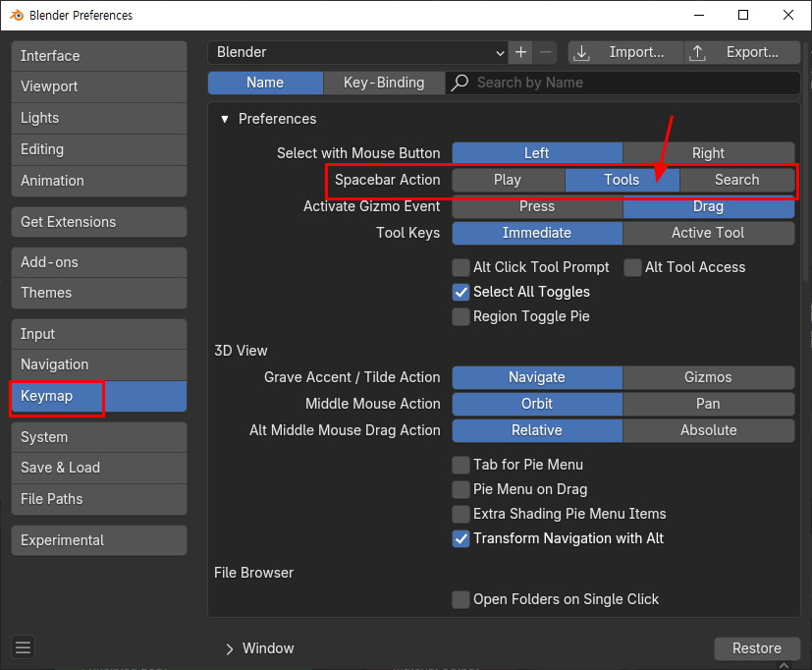Open the File Paths tab
The width and height of the screenshot is (812, 670).
pyautogui.click(x=99, y=499)
